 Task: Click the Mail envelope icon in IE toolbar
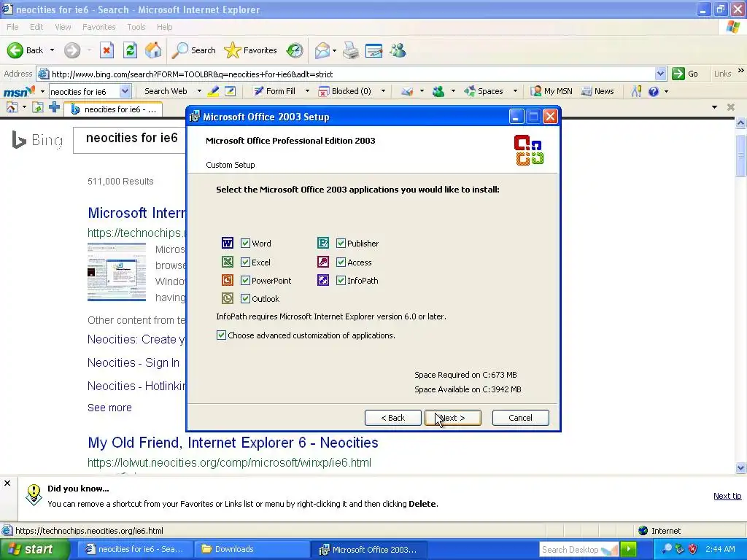coord(322,50)
